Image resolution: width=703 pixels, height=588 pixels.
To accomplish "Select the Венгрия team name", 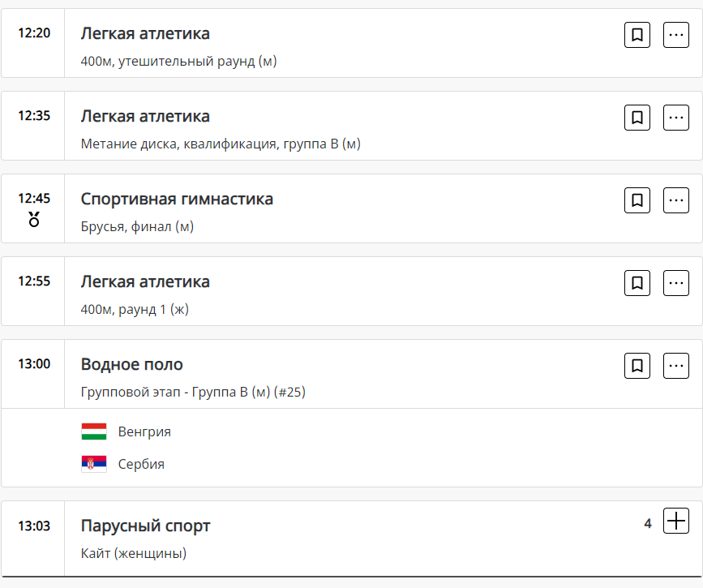I will pyautogui.click(x=144, y=431).
